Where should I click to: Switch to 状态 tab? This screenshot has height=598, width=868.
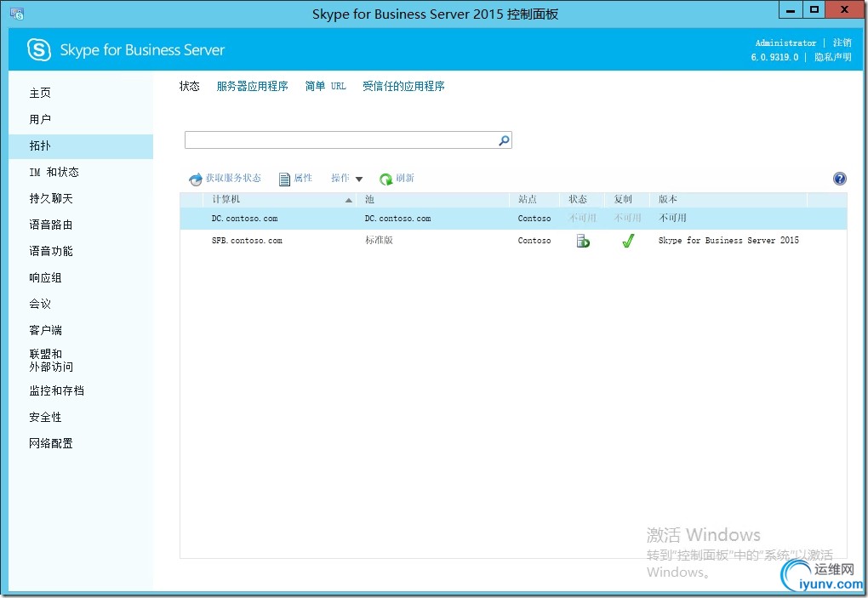tap(189, 86)
